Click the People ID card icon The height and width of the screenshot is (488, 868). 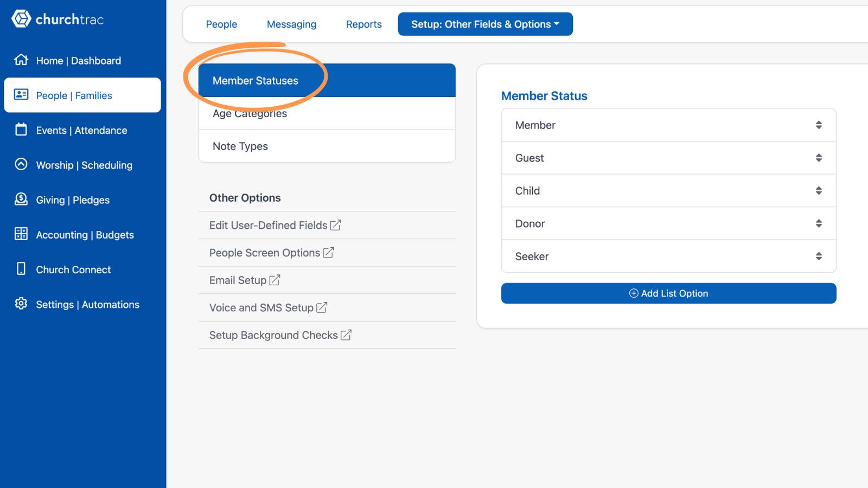coord(21,94)
